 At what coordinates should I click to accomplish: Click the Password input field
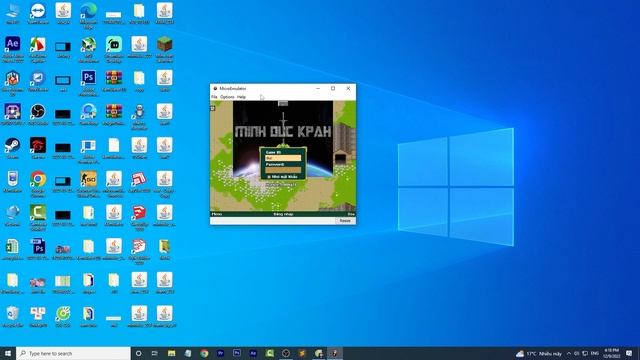[x=283, y=170]
